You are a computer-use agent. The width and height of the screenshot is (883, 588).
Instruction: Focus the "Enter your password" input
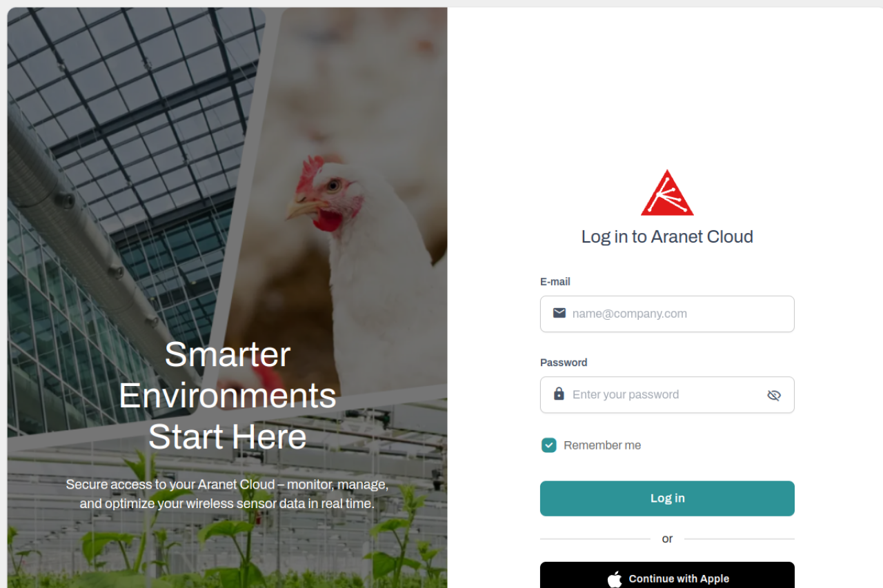click(x=667, y=394)
